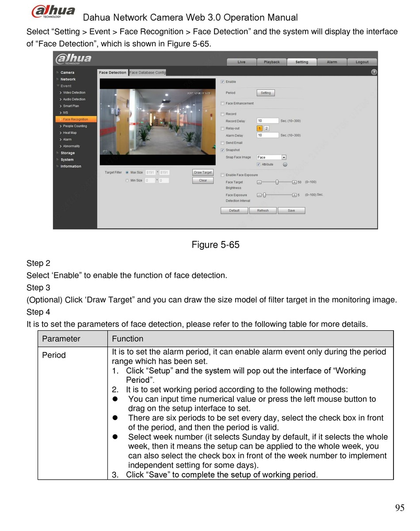Click the page number 95
This screenshot has height=531, width=420.
tap(400, 508)
